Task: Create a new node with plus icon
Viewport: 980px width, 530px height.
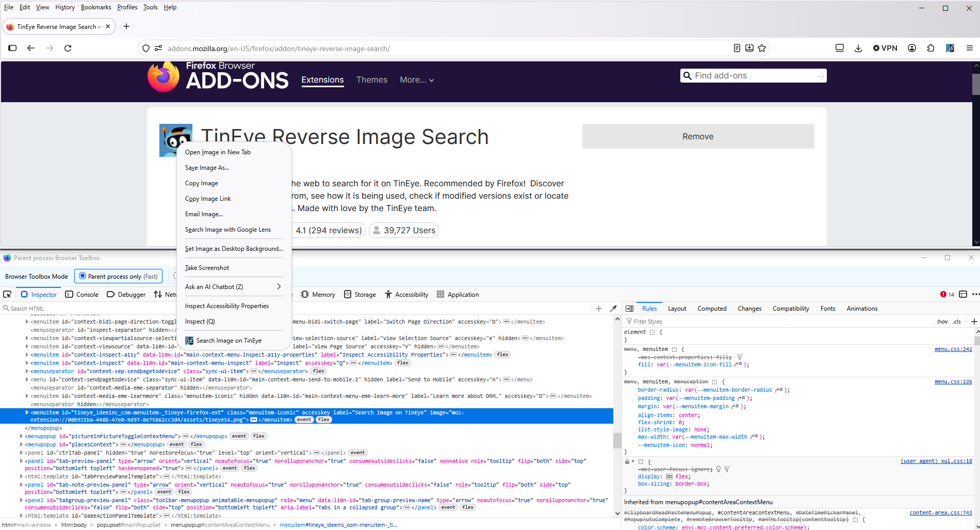Action: 599,309
